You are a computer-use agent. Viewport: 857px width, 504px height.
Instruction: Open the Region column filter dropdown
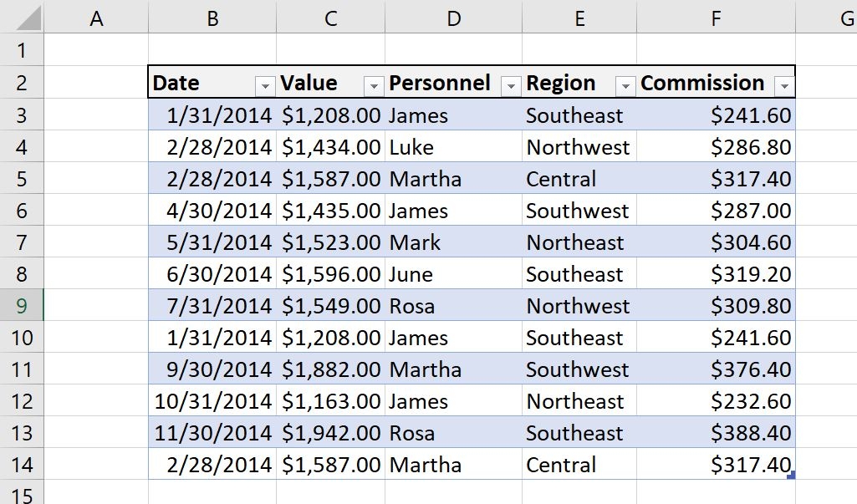point(625,86)
